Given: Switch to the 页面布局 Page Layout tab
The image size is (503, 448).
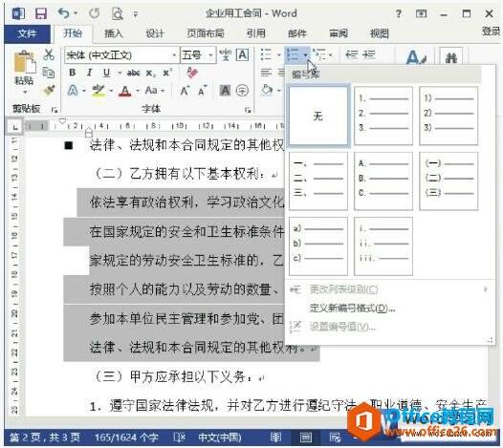Looking at the screenshot, I should coord(206,33).
